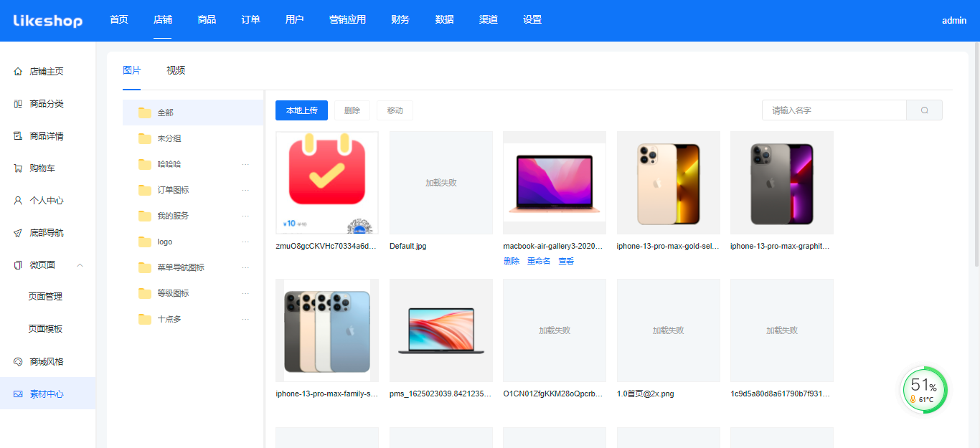
Task: Click the search magnifier icon button
Action: (925, 110)
